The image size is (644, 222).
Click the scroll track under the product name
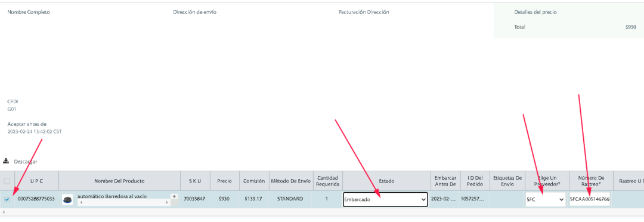tap(123, 203)
